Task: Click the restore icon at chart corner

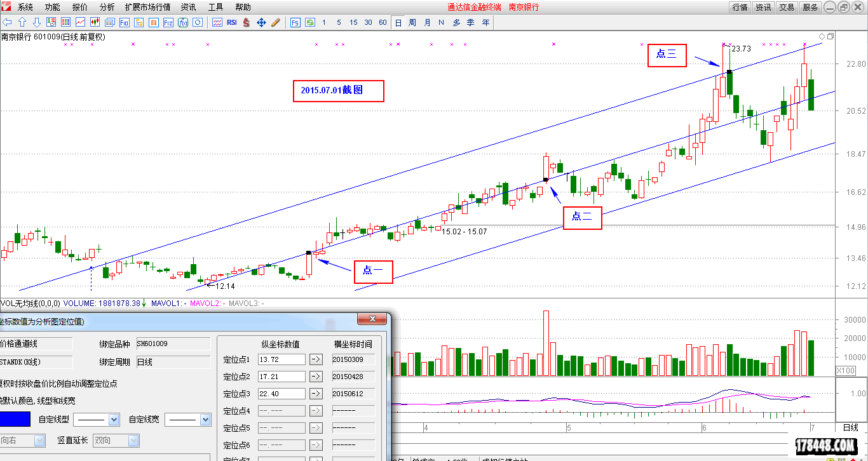Action: (x=830, y=37)
